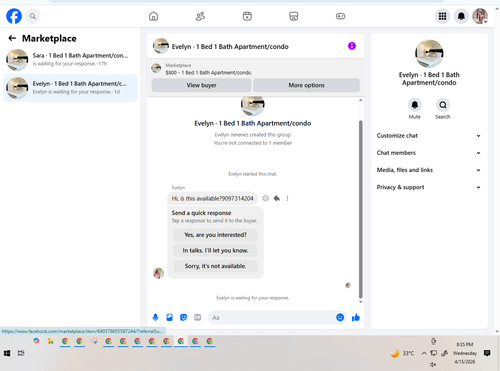The width and height of the screenshot is (500, 371).
Task: Open the Home feed icon
Action: [153, 16]
